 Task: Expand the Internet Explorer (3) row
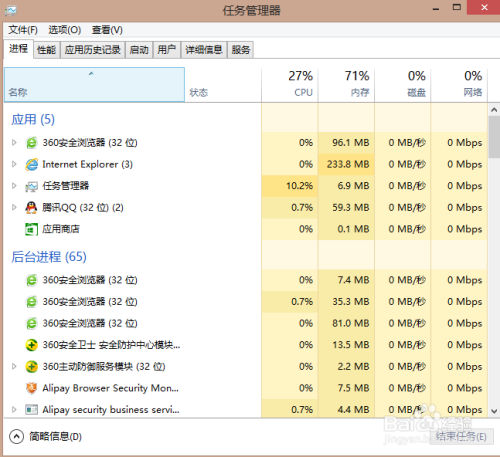(14, 164)
